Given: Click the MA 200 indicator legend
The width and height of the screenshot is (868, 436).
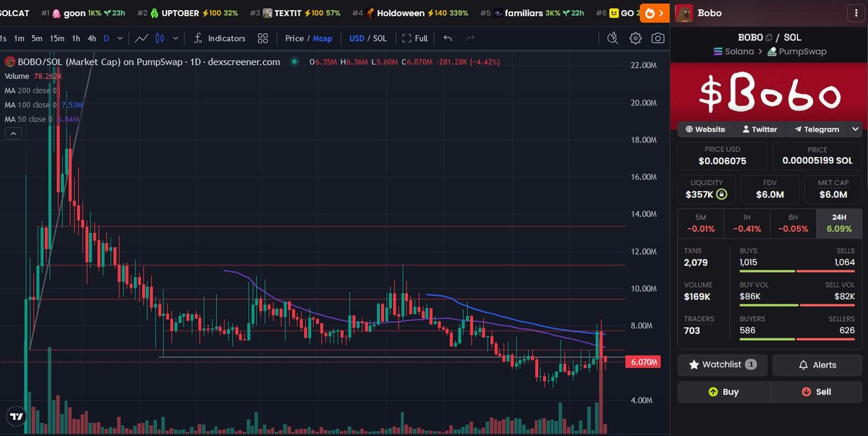Looking at the screenshot, I should [x=30, y=90].
